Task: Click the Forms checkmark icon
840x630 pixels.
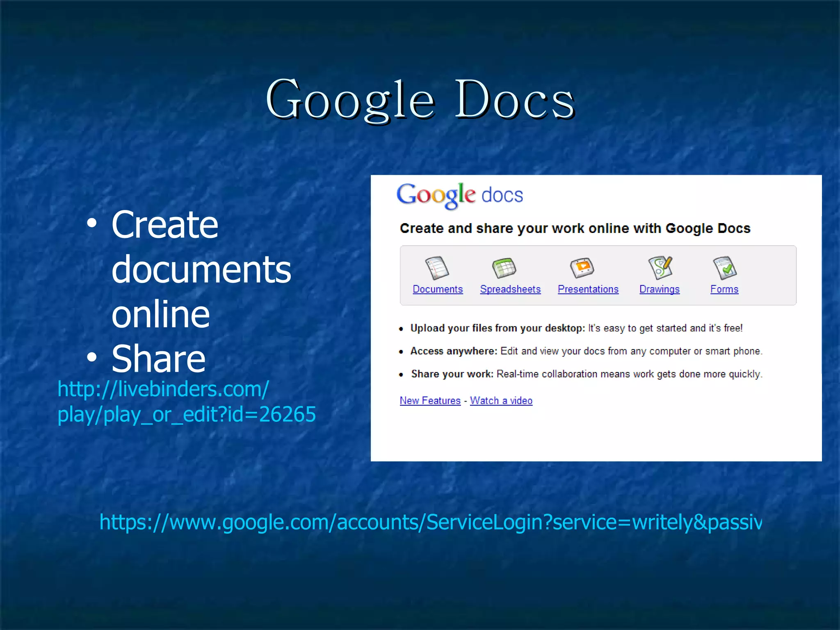Action: click(x=725, y=268)
